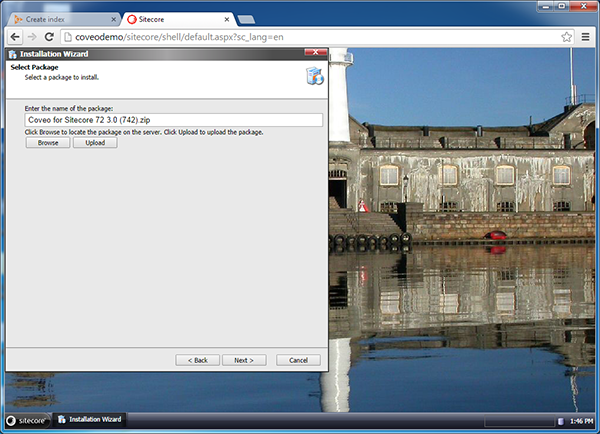Close the Create index tab
600x434 pixels.
tap(113, 19)
